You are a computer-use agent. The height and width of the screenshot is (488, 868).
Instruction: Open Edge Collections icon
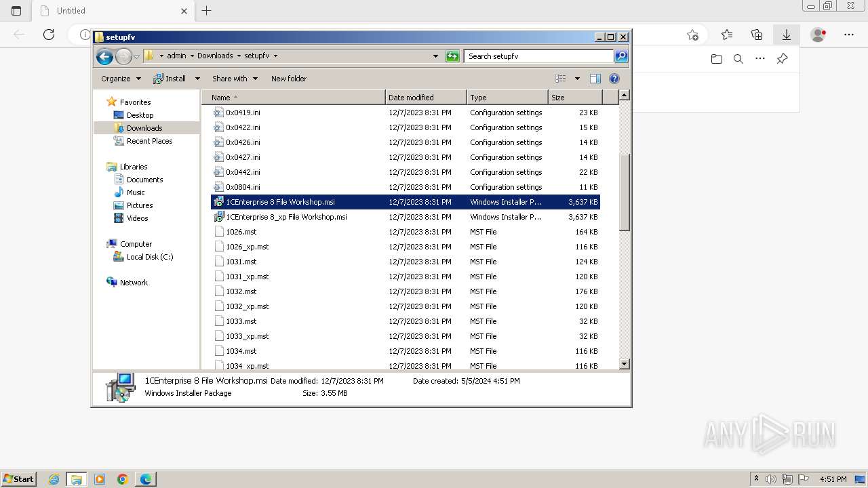pos(757,35)
